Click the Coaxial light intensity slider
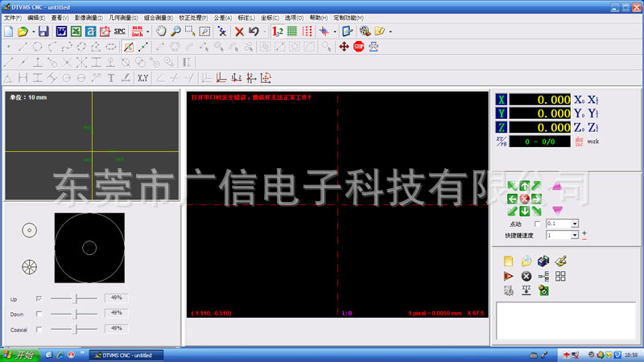Screen dimensions: 644x362 pyautogui.click(x=76, y=328)
